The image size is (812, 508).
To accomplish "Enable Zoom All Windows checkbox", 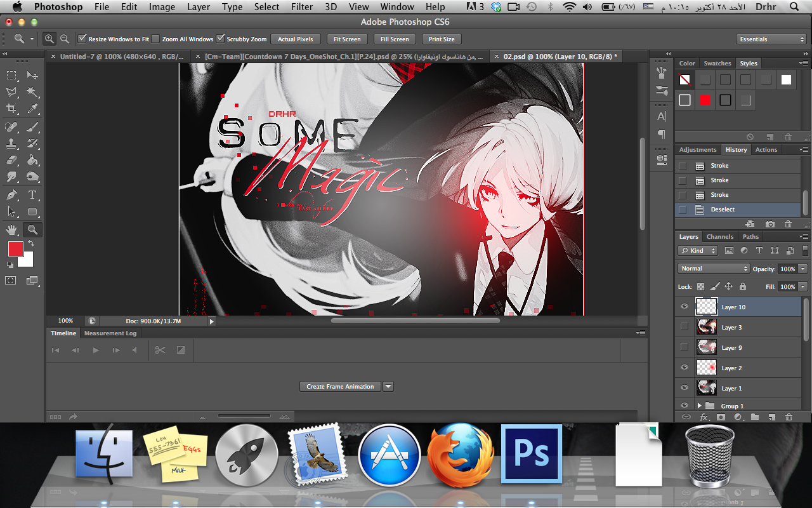I will click(x=156, y=39).
